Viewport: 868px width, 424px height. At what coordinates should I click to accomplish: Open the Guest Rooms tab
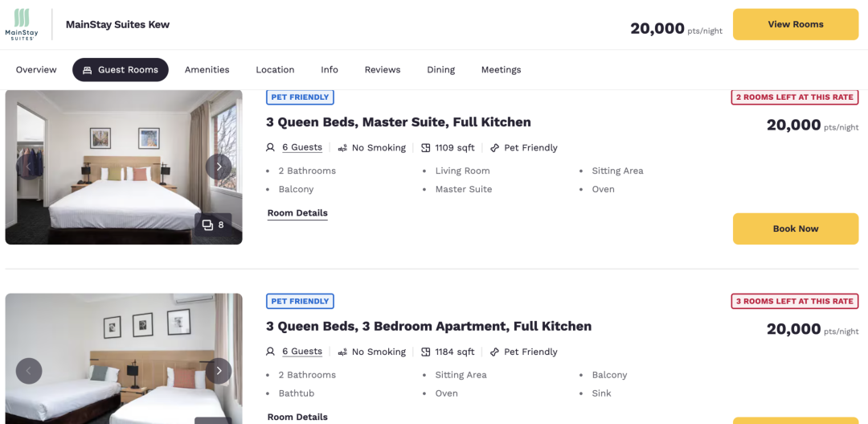(120, 70)
